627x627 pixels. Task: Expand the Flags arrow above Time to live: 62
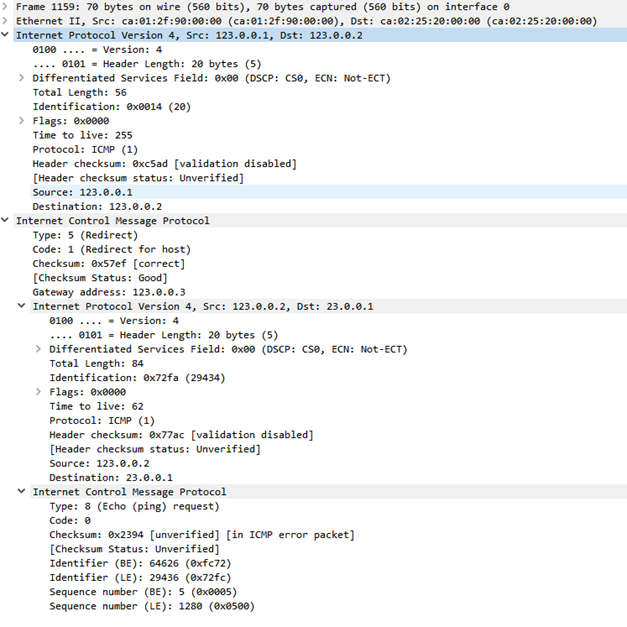[x=38, y=393]
